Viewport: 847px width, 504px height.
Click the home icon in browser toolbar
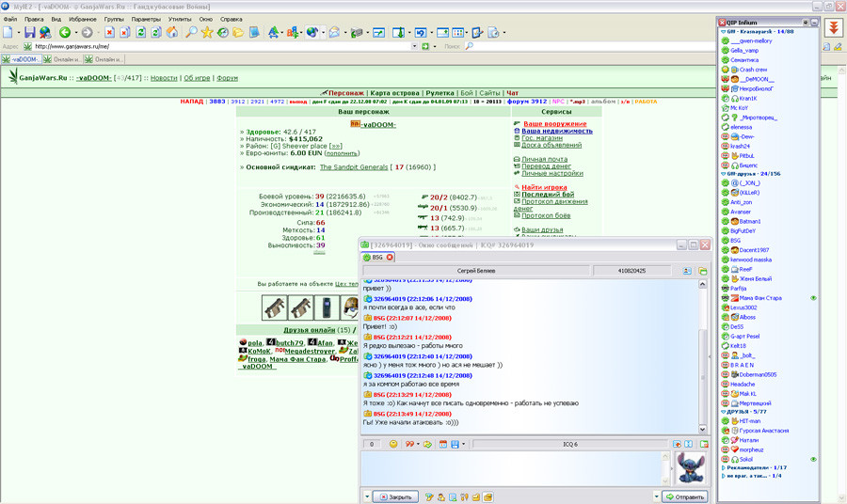[x=172, y=32]
